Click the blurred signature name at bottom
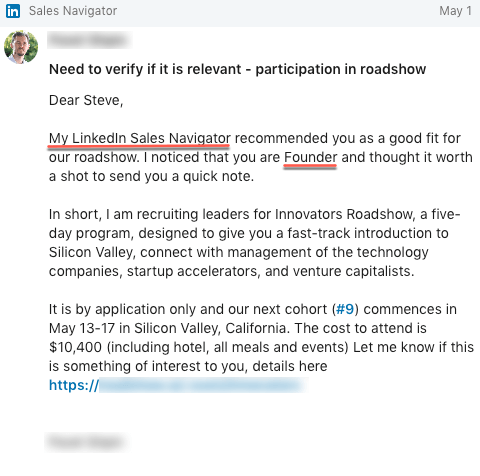 85,442
